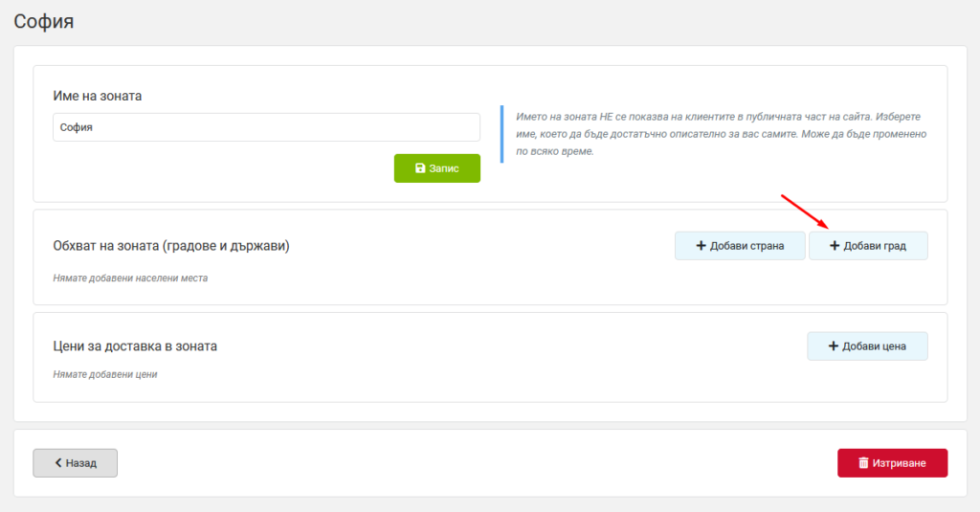Screen dimensions: 980x512
Task: Click the Обхват на зоната section heading
Action: [x=171, y=246]
